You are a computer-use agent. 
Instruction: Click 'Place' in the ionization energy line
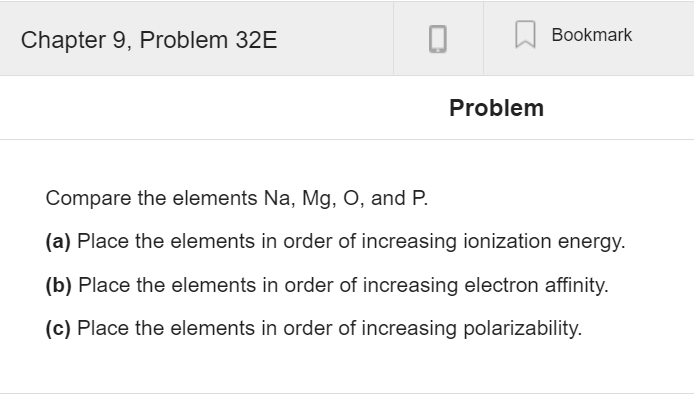(103, 241)
